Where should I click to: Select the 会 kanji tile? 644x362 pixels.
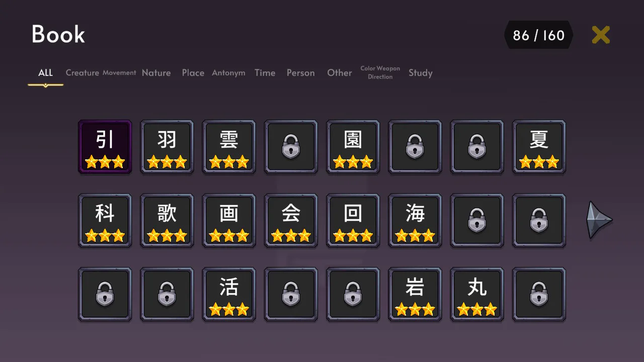(x=291, y=221)
